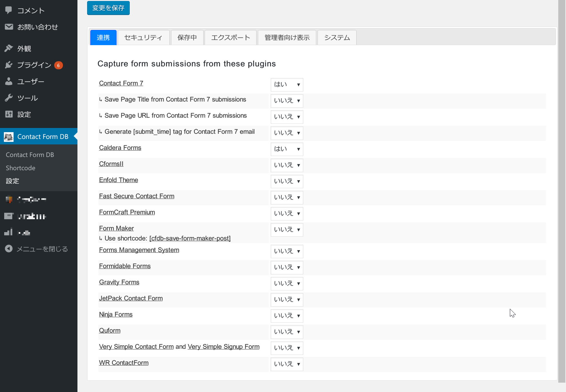
Task: Click the 設定 sliders icon in sidebar
Action: [x=9, y=114]
